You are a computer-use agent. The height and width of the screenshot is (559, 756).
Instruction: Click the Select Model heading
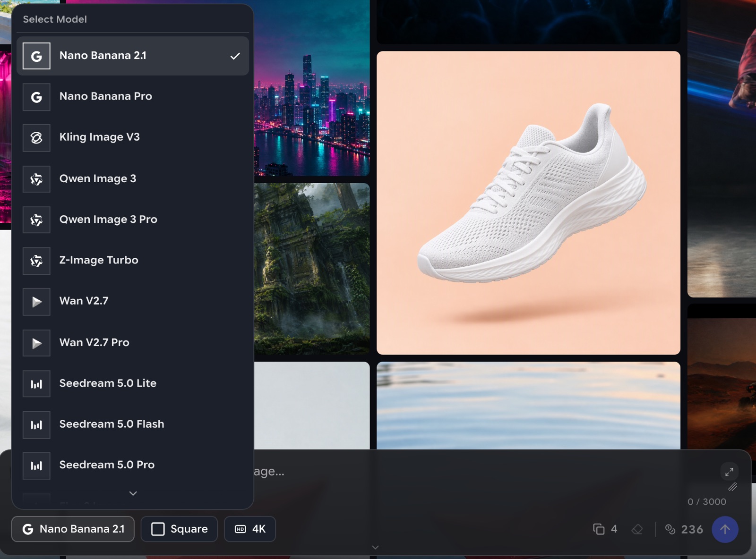(55, 19)
